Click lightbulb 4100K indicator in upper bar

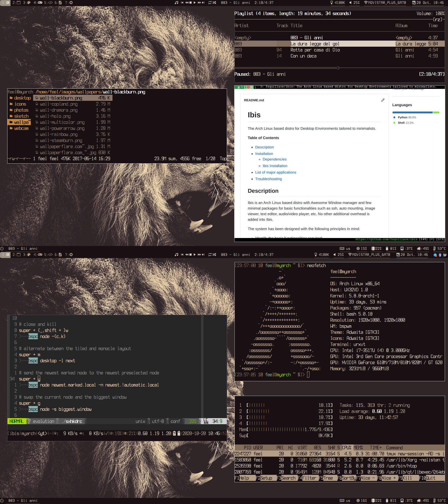[x=338, y=3]
